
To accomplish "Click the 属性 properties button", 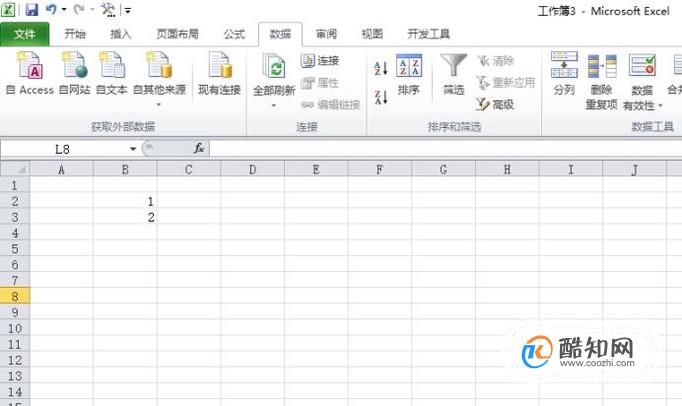I will [320, 82].
